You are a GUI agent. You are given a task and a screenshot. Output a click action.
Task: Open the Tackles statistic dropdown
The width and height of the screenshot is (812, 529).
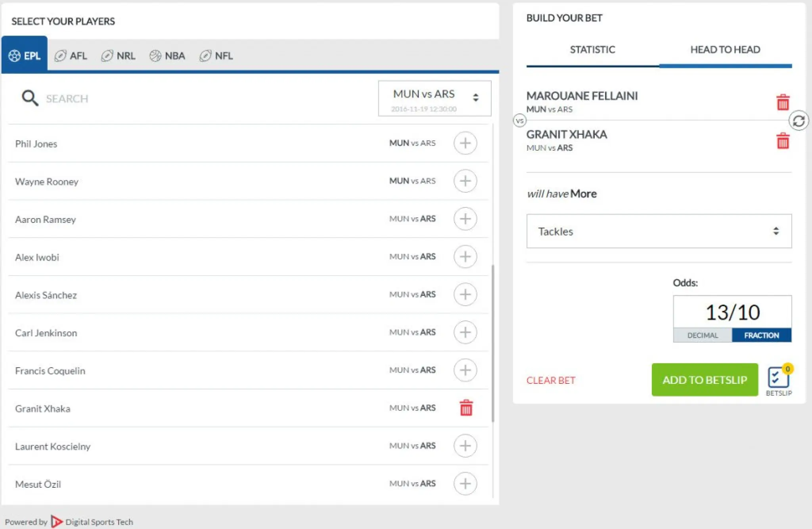(x=659, y=231)
